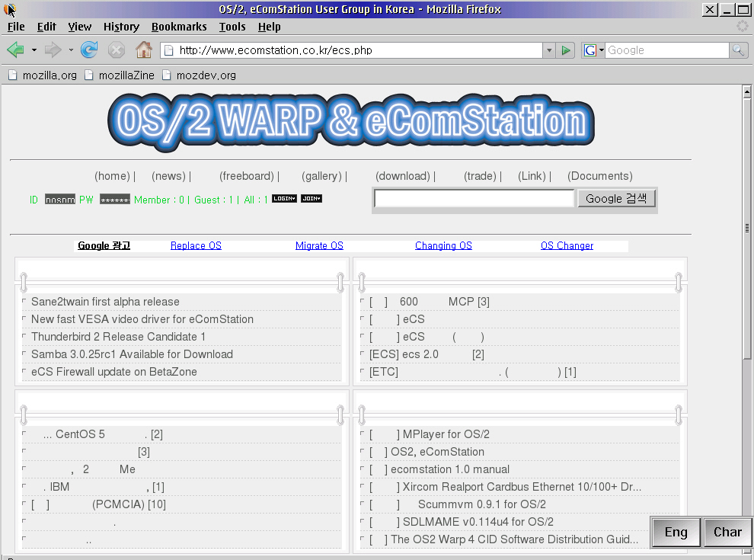Click the Char input mode button

[x=727, y=532]
